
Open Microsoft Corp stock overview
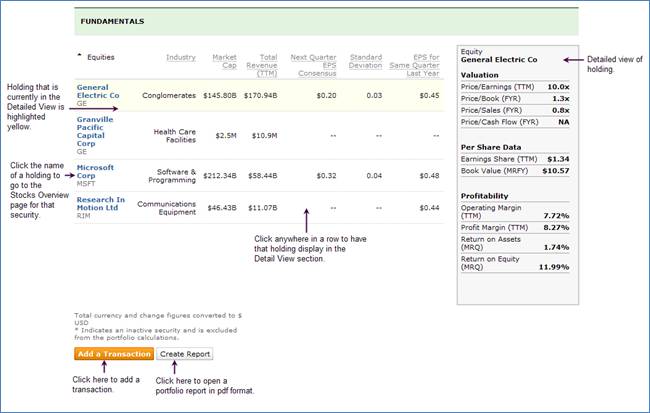click(x=95, y=172)
